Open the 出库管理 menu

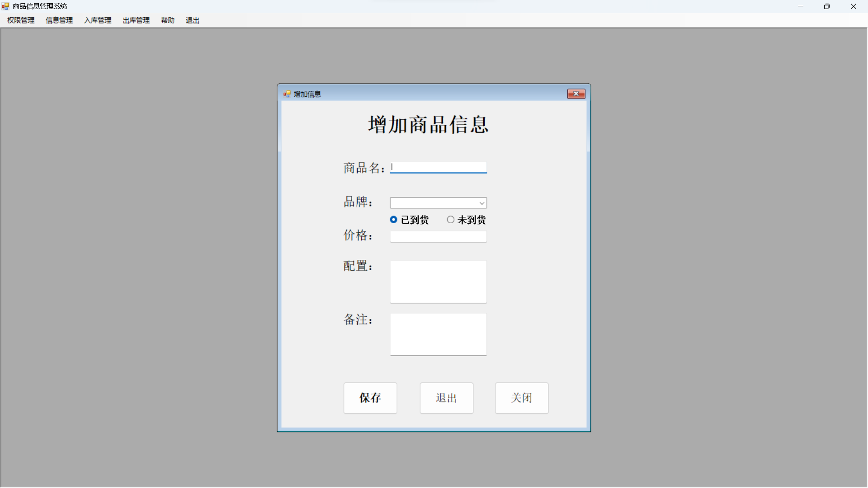coord(136,20)
